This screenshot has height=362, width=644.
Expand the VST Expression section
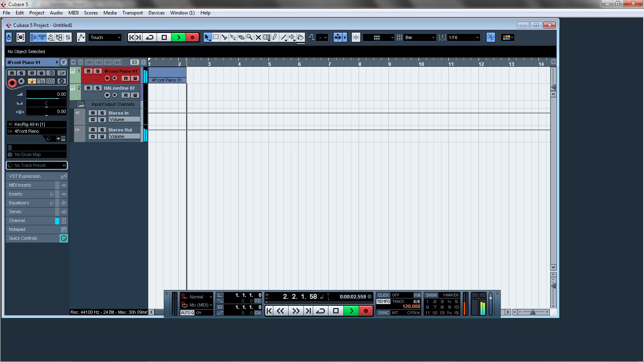pyautogui.click(x=37, y=176)
